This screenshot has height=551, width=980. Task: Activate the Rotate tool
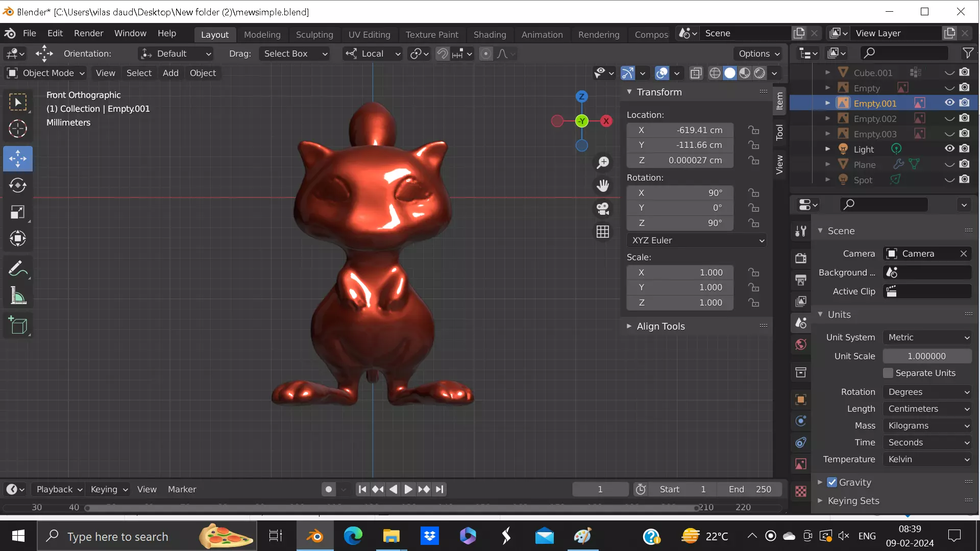click(x=18, y=185)
